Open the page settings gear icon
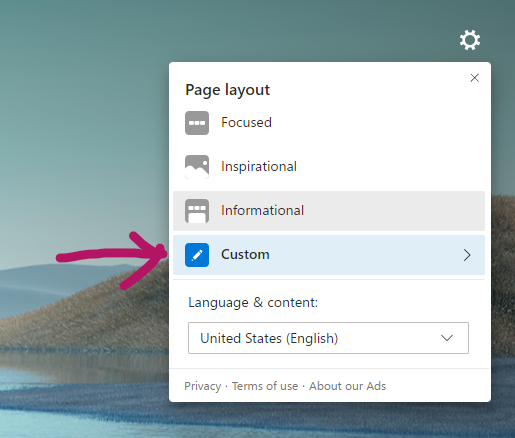The image size is (515, 438). pos(470,40)
